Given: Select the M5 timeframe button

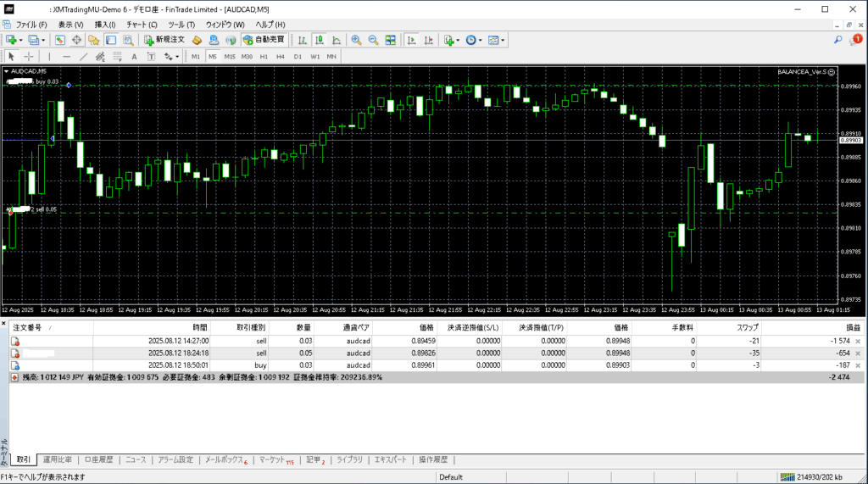Looking at the screenshot, I should (x=213, y=57).
